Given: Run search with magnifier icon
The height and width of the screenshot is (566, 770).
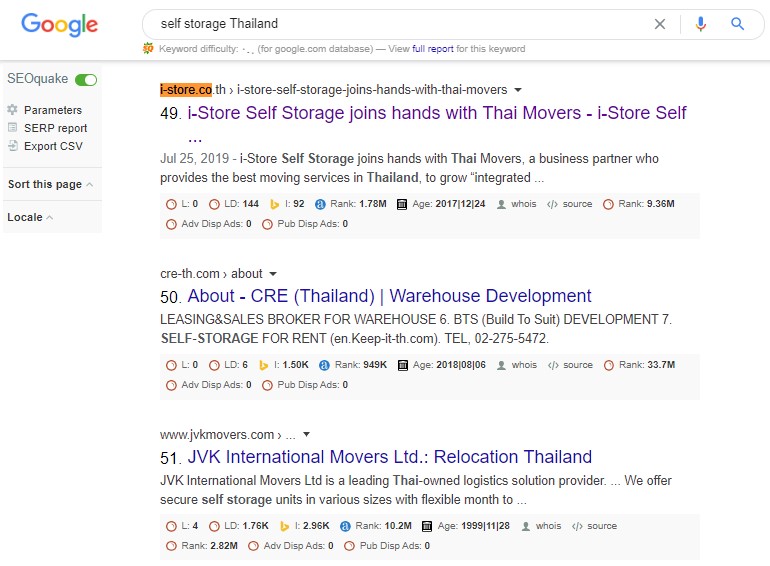Looking at the screenshot, I should [737, 24].
